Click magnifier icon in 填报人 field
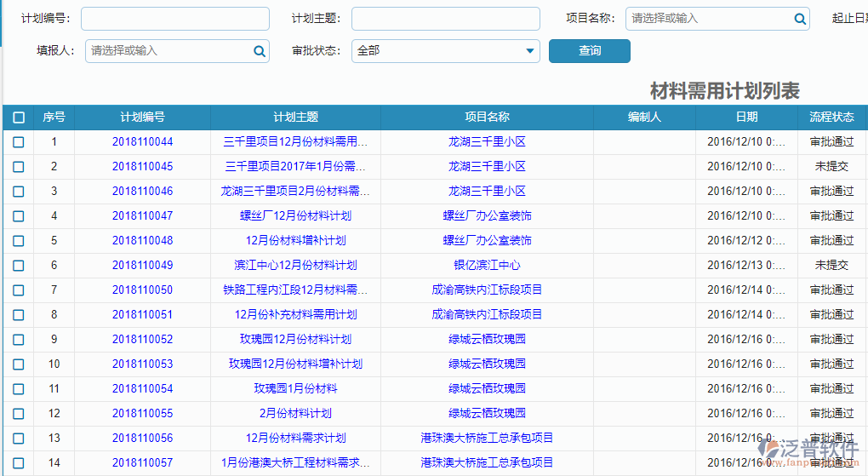The height and width of the screenshot is (476, 868). coord(260,51)
